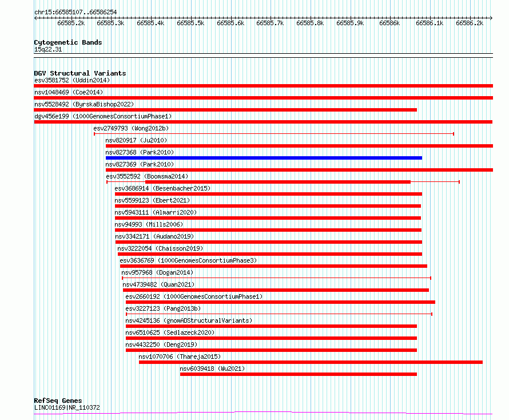The height and width of the screenshot is (420, 509).
Task: Open esv2660192 (1000GenomesConsortiumPhase1) variant
Action: (280, 302)
